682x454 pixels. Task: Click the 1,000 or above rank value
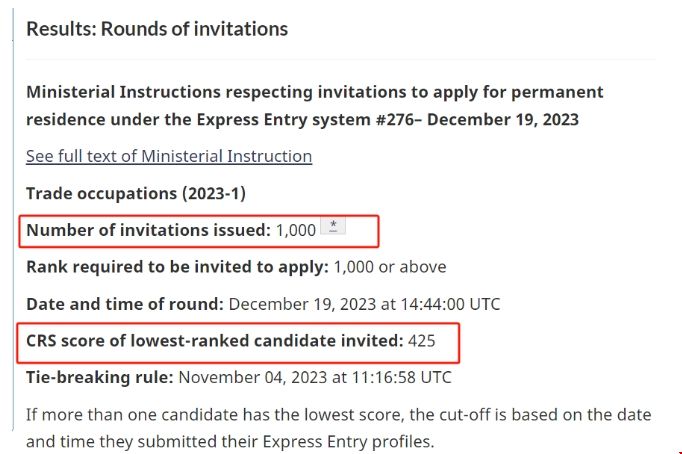(x=390, y=267)
